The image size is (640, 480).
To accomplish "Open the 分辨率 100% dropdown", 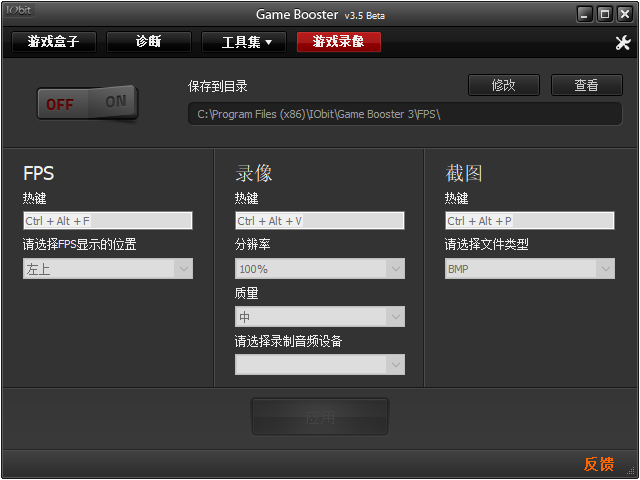I will (320, 269).
